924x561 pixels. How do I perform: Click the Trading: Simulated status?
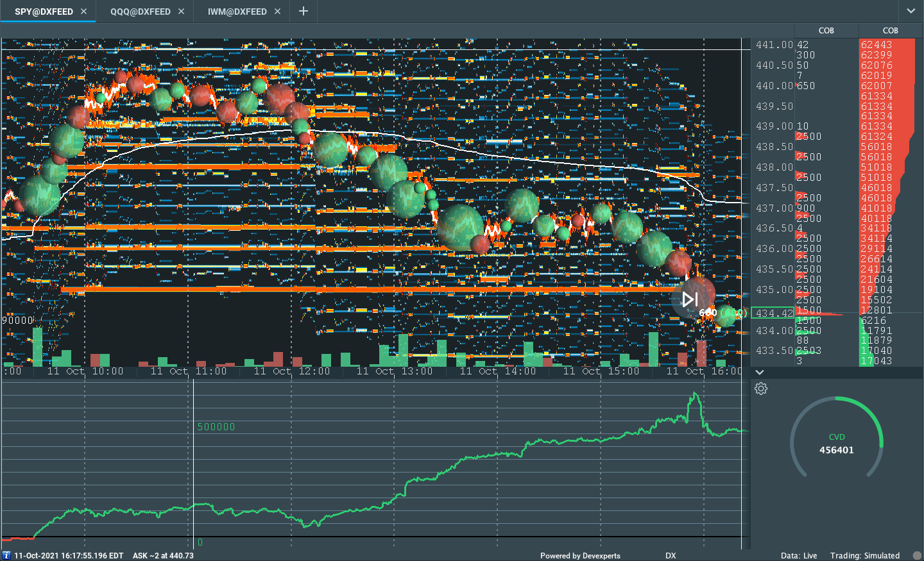tap(865, 556)
